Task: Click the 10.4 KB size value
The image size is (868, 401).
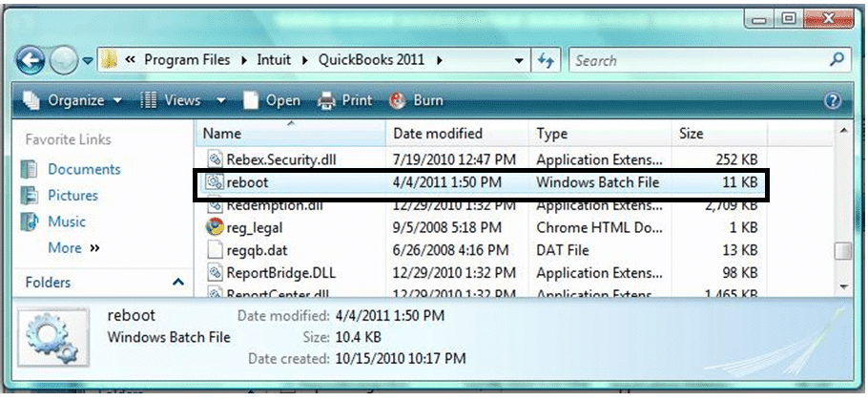Action: (x=358, y=337)
